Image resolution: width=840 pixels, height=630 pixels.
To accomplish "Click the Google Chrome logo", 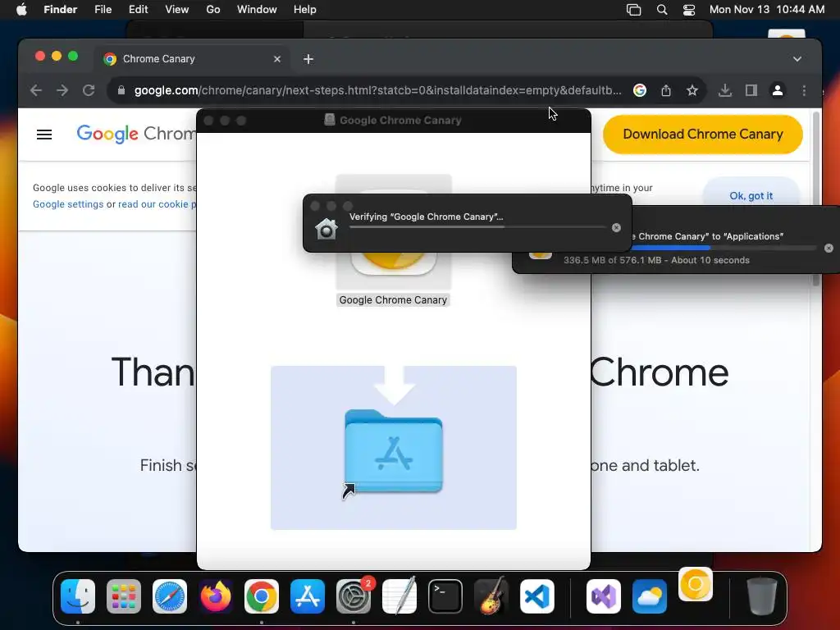I will click(136, 134).
